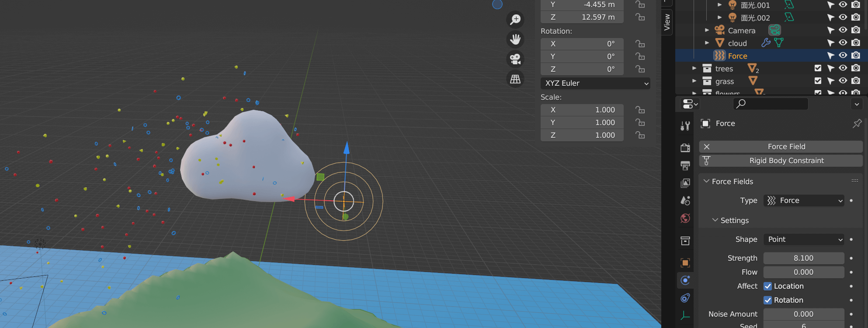The height and width of the screenshot is (328, 868).
Task: Open the Object properties tab (orange square)
Action: 685,262
